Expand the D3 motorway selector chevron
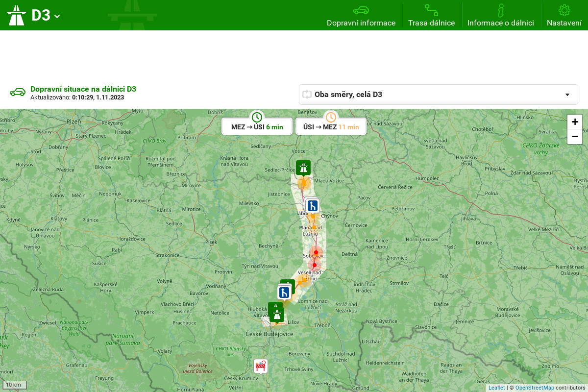Viewport: 588px width, 392px height. (57, 16)
